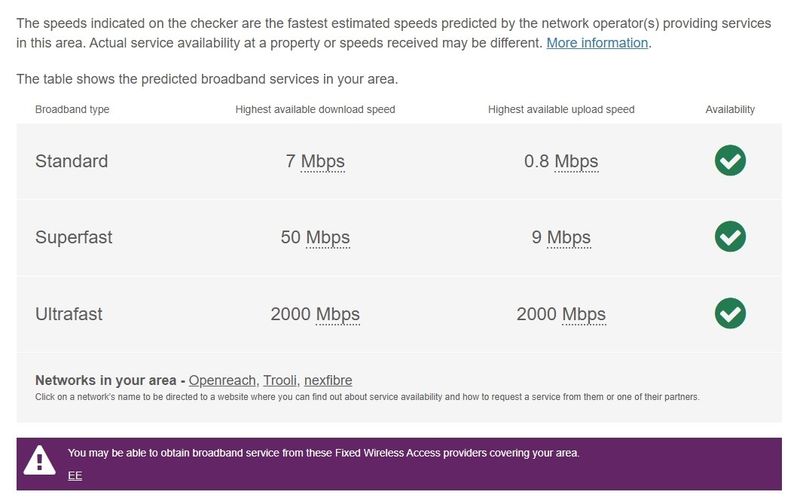Select the Superfast broadband type label

pos(74,238)
